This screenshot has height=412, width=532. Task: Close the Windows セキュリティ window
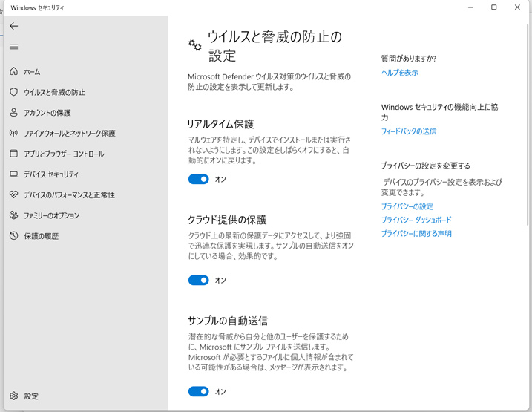517,7
